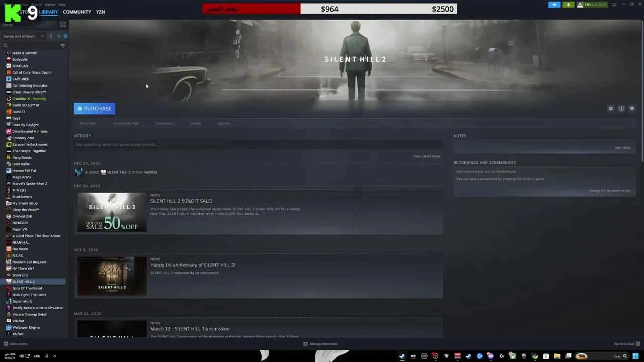Open the Steam announcements megaphone icon
This screenshot has height=362, width=644.
554,5
